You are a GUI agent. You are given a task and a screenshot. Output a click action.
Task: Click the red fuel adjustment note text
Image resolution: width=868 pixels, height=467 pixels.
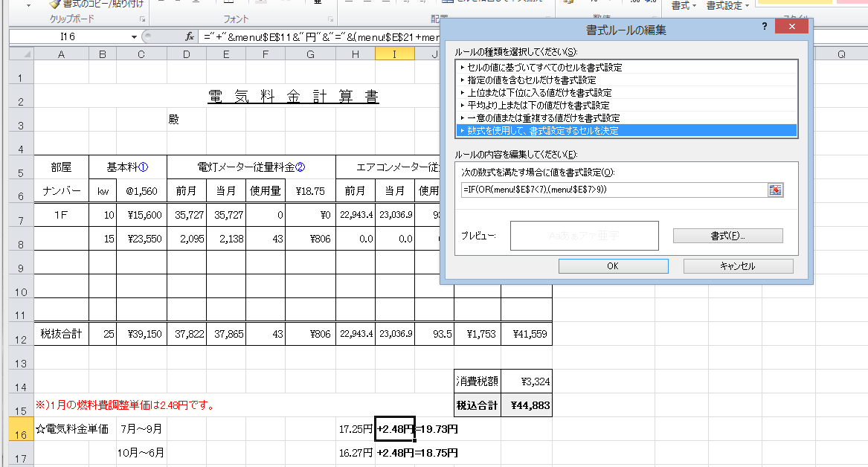click(125, 405)
